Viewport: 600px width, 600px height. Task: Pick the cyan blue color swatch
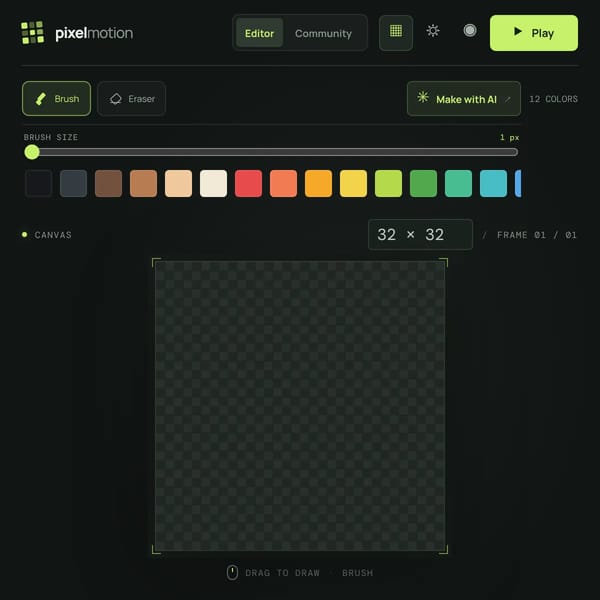click(x=494, y=184)
